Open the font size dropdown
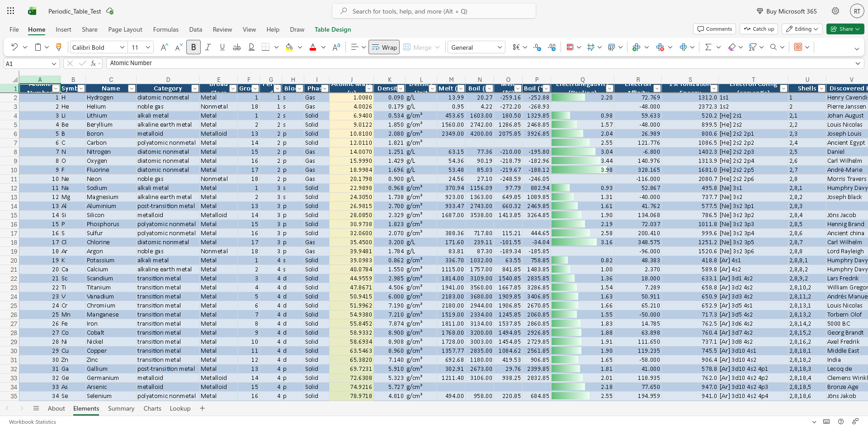Image resolution: width=868 pixels, height=426 pixels. point(147,47)
